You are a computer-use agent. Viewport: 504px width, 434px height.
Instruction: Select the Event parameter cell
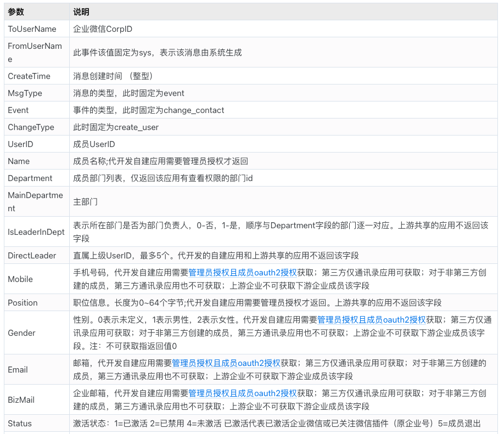coord(37,110)
